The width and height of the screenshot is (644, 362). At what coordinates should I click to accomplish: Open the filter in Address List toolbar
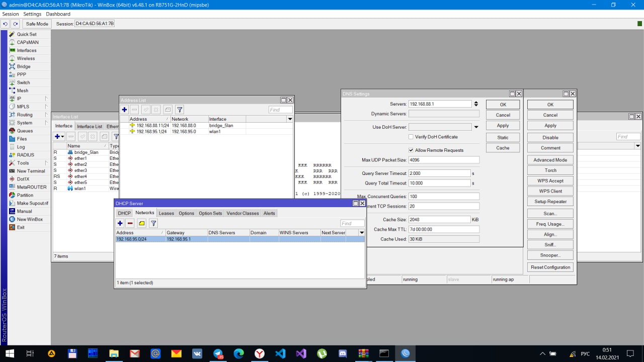tap(180, 110)
